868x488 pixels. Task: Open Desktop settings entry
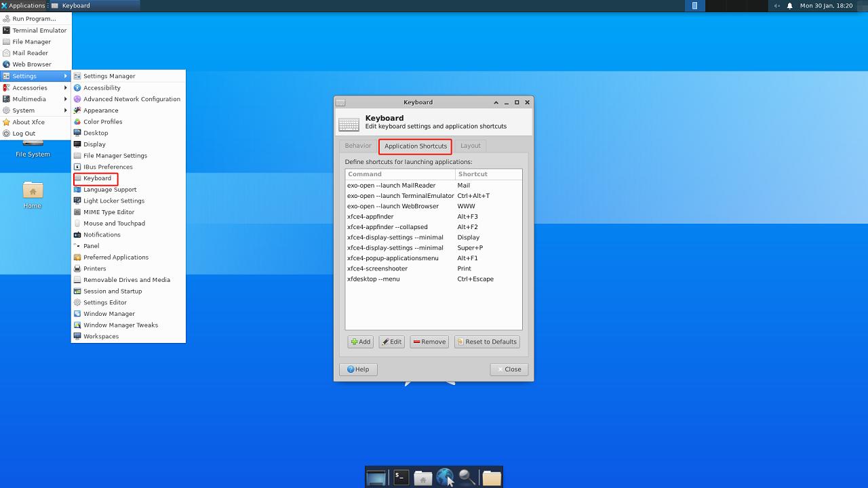128,133
